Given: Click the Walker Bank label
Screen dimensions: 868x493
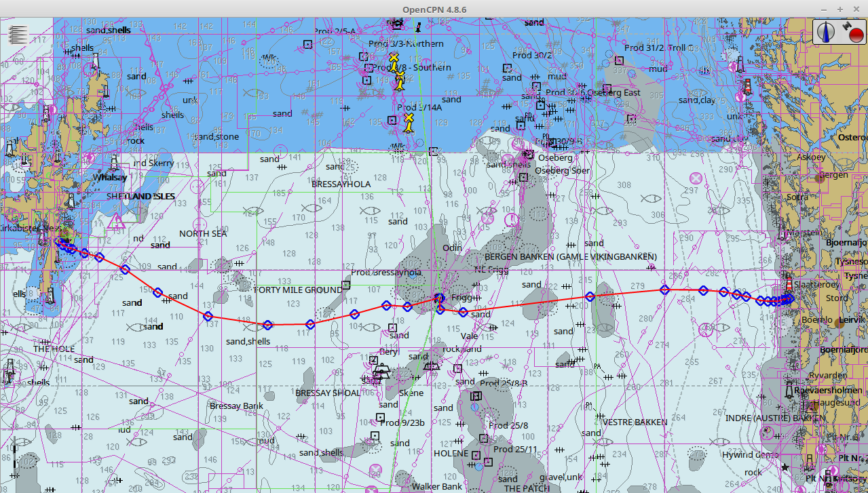Looking at the screenshot, I should point(436,486).
